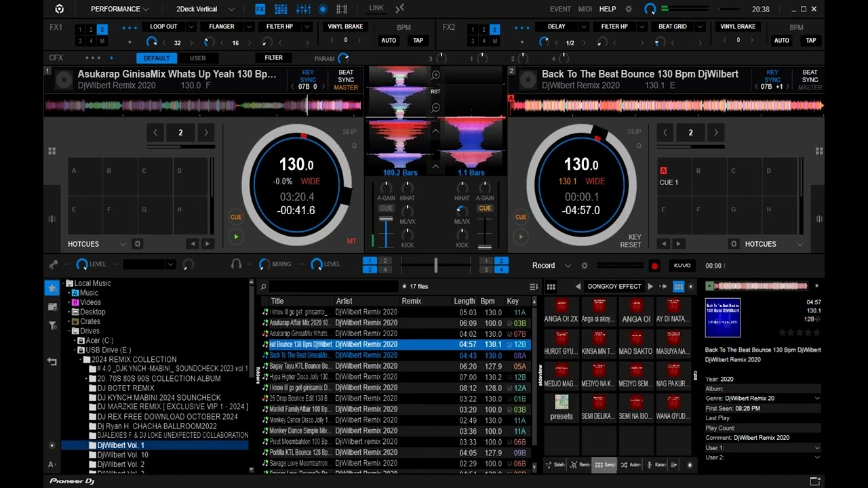Click the search magnifier icon in browser

point(263,287)
